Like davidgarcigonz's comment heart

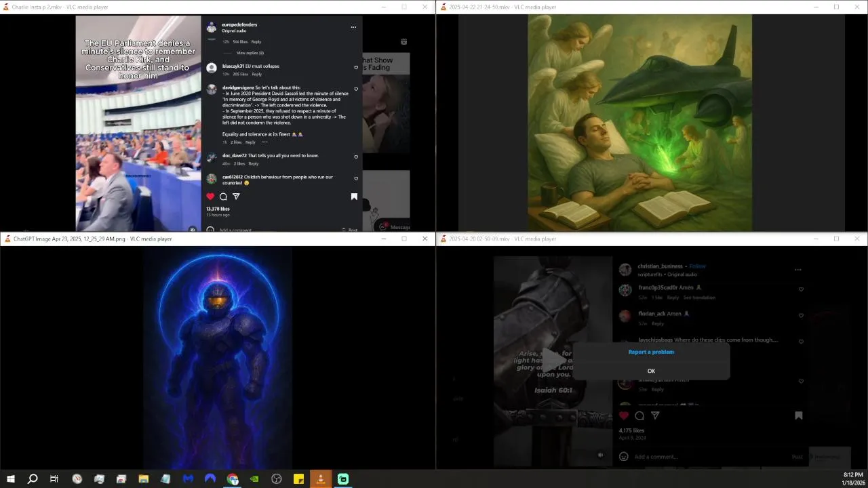tap(356, 88)
